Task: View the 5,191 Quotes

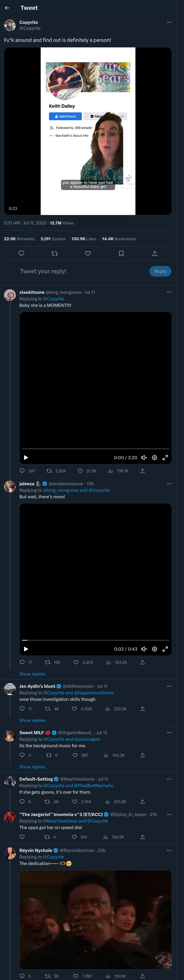Action: click(x=53, y=239)
